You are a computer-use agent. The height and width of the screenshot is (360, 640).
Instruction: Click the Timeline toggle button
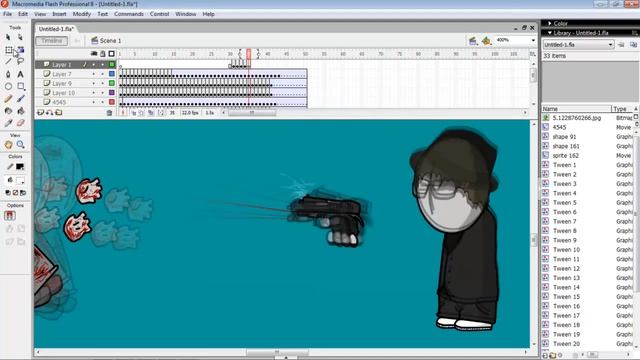point(51,41)
